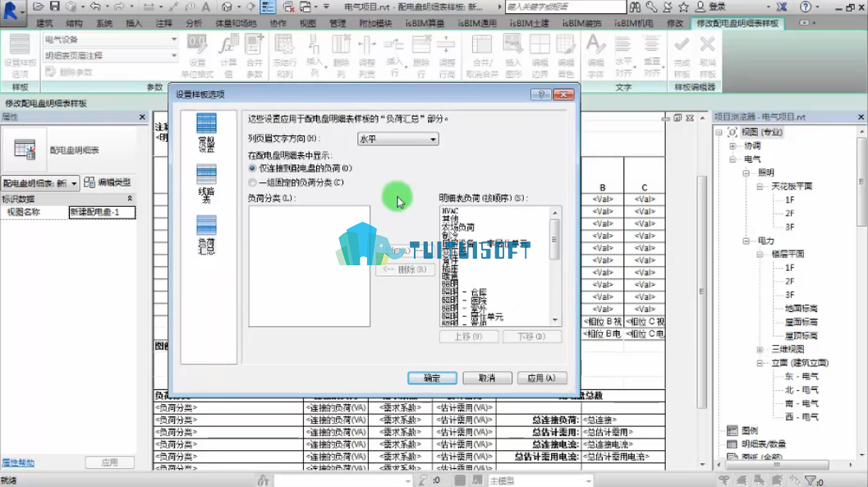This screenshot has height=487, width=868.
Task: Click the 明细表负荷 list scrollbar thumb
Action: pyautogui.click(x=554, y=240)
